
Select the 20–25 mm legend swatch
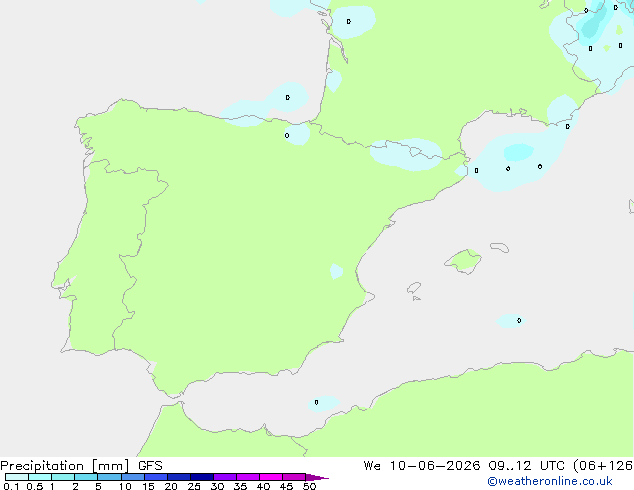(179, 477)
